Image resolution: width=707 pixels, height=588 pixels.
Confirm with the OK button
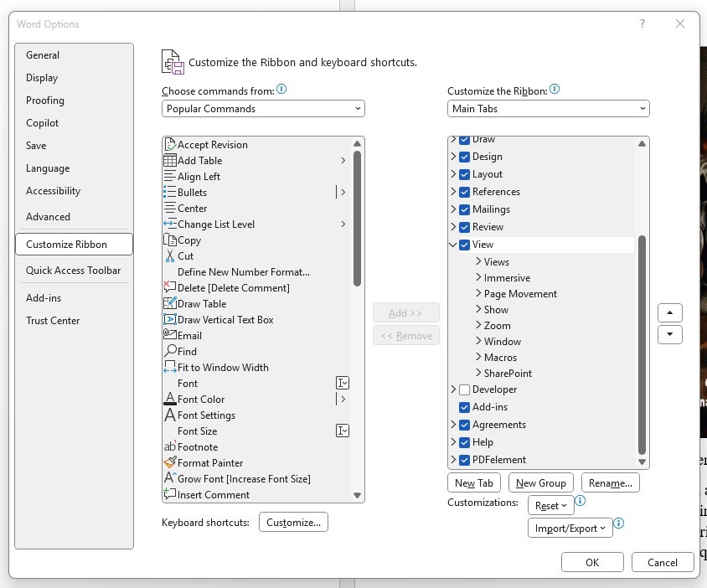(592, 562)
